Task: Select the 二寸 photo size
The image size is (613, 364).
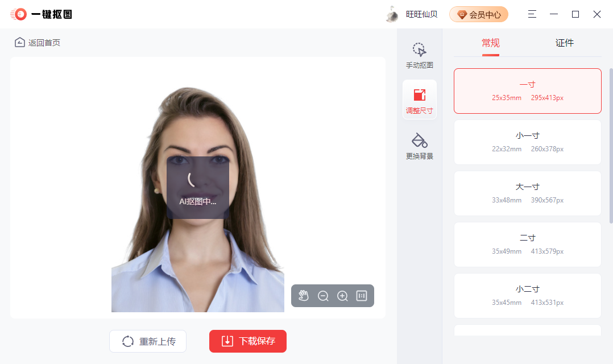Action: pyautogui.click(x=527, y=245)
